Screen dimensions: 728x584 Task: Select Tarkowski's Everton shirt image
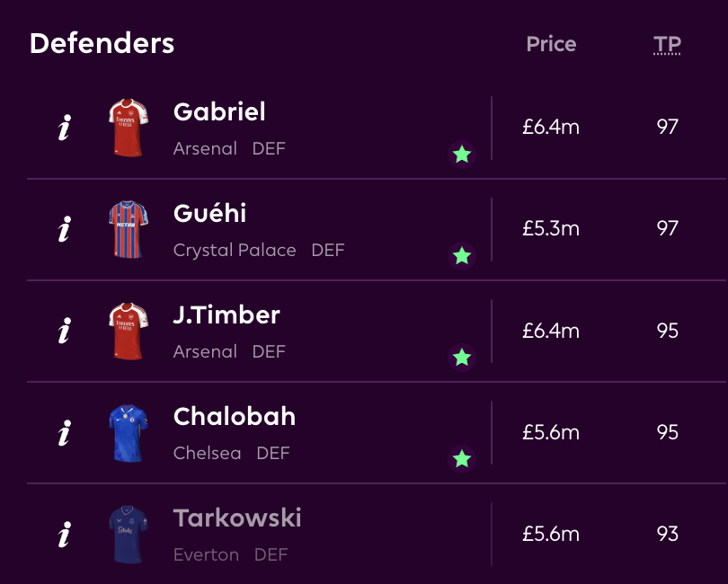[129, 535]
